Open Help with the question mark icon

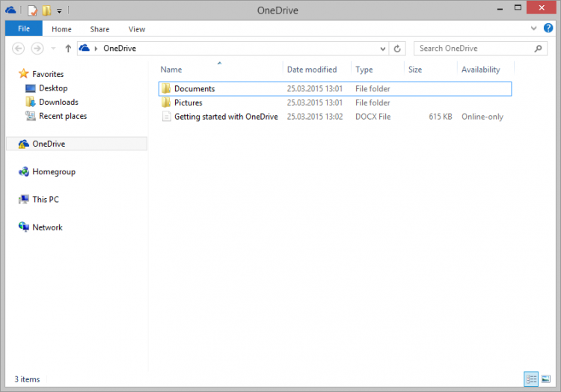click(548, 28)
